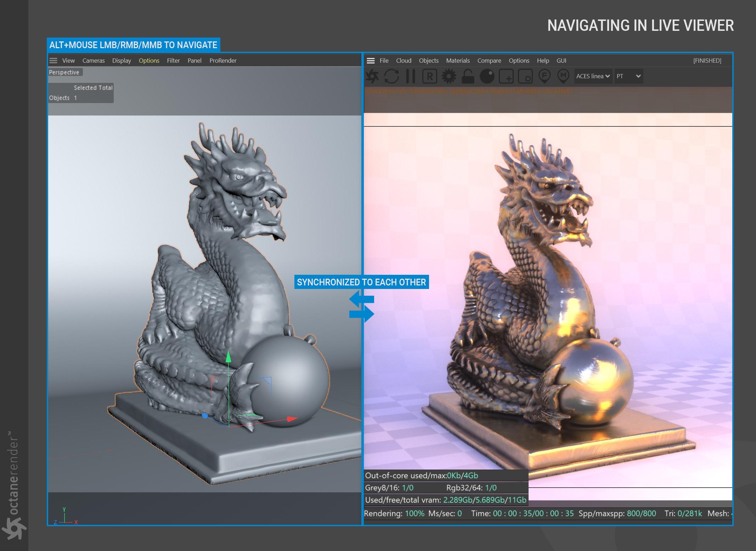Toggle the camera lock padlock icon

click(x=468, y=76)
